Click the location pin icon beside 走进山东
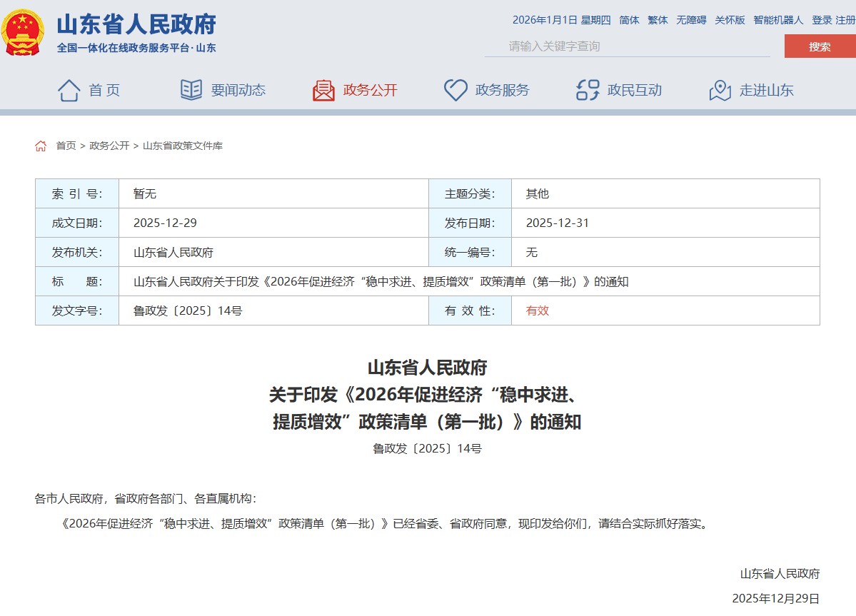Screen dimensions: 856x616 (x=720, y=90)
